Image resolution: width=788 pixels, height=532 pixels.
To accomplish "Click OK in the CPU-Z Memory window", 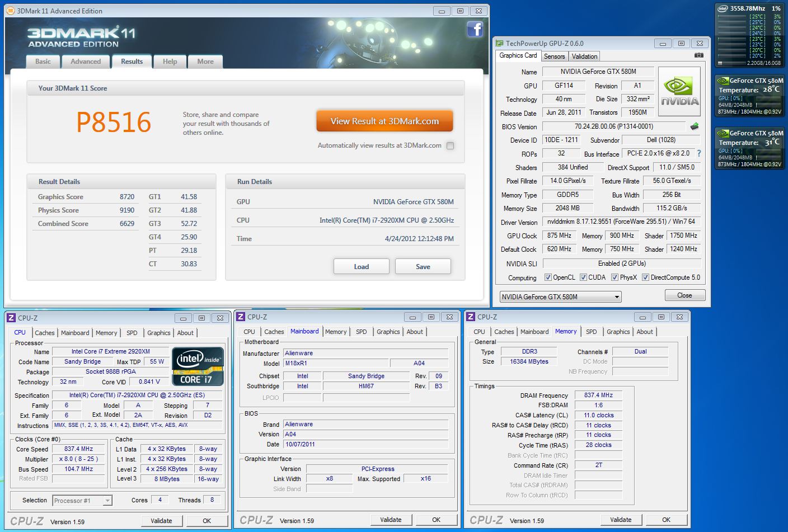I will tap(666, 520).
